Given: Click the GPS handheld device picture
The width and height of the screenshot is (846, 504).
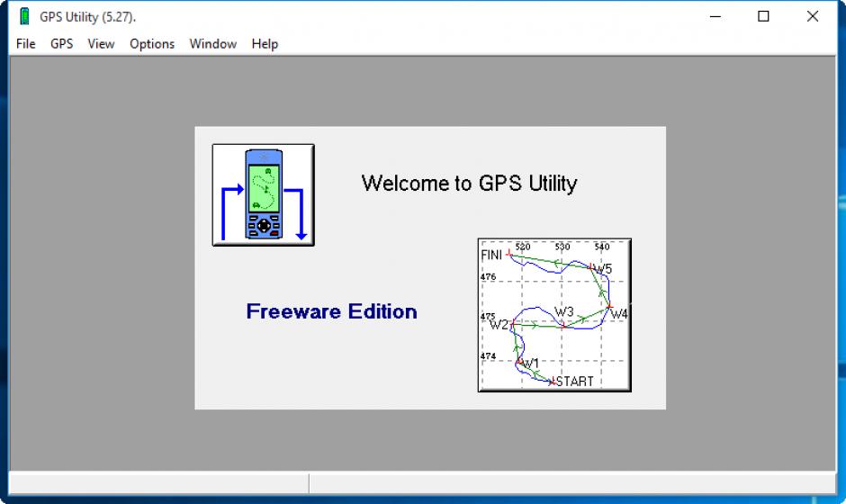Looking at the screenshot, I should 264,194.
